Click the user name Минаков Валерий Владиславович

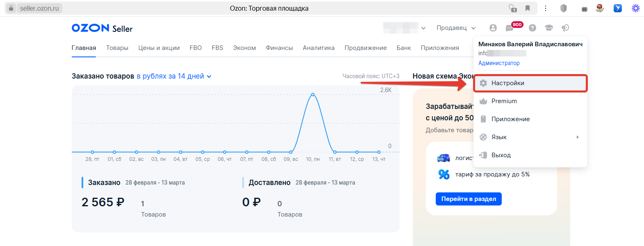[530, 44]
